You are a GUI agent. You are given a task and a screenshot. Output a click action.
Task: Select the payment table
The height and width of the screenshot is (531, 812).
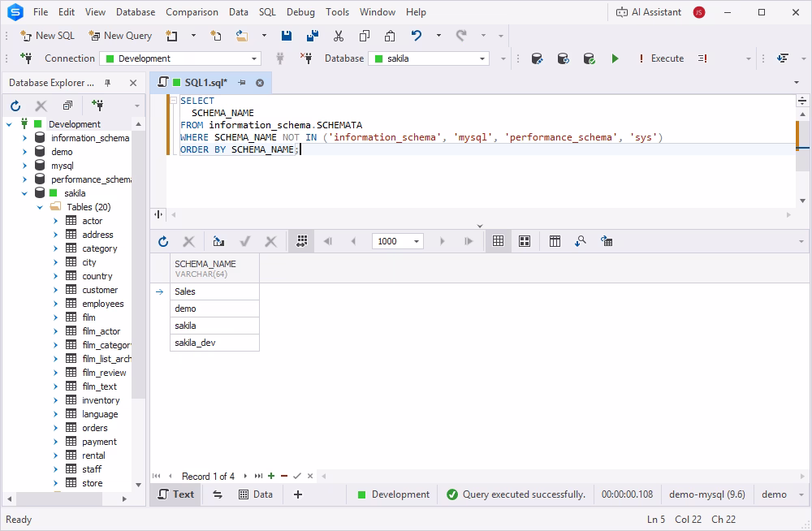(99, 442)
